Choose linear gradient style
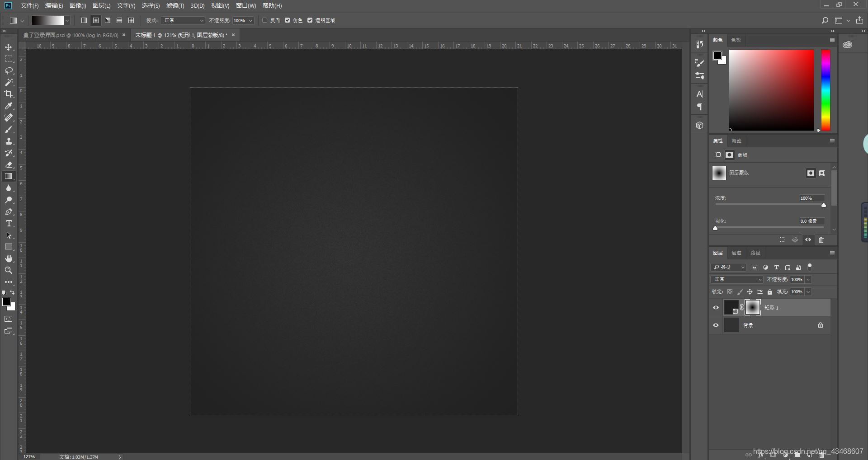The height and width of the screenshot is (460, 868). pyautogui.click(x=84, y=20)
